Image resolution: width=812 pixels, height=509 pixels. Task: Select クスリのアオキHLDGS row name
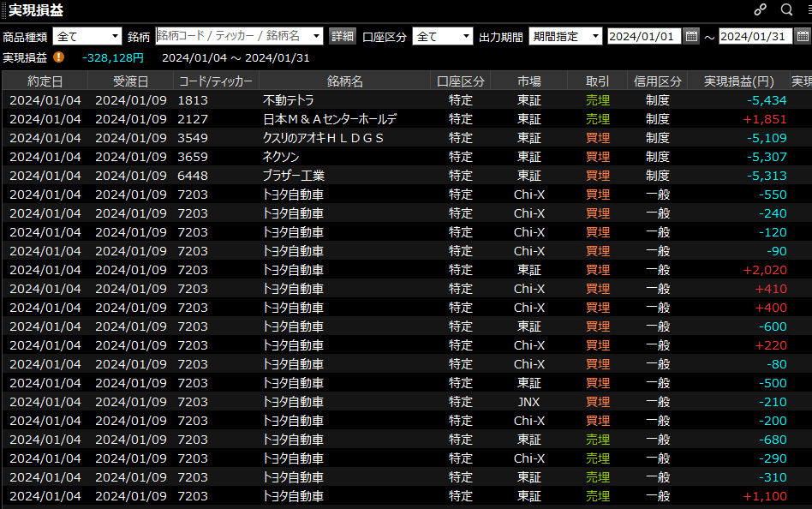click(x=323, y=138)
